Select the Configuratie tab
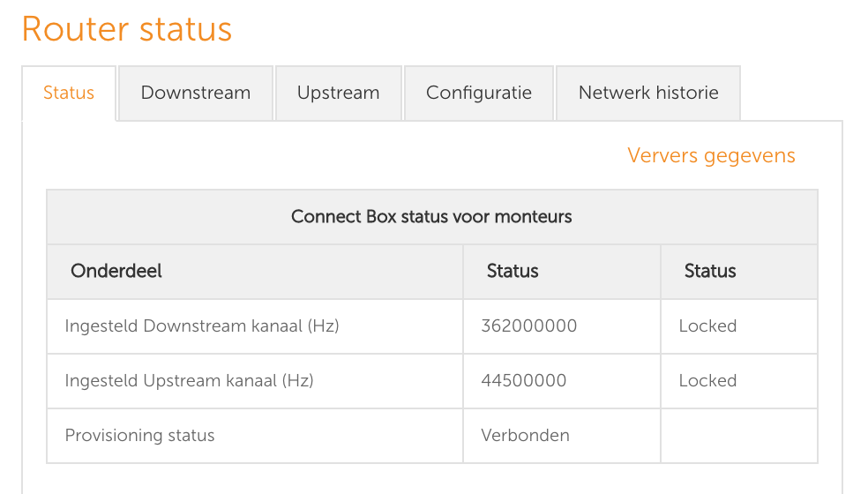The image size is (868, 494). [x=479, y=93]
